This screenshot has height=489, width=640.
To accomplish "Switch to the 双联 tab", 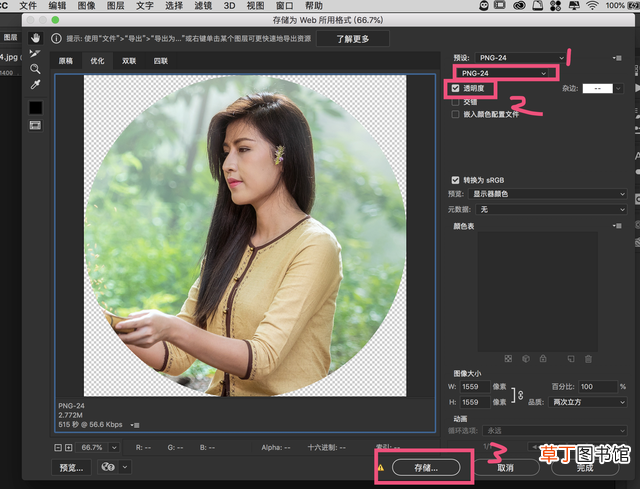I will (129, 61).
